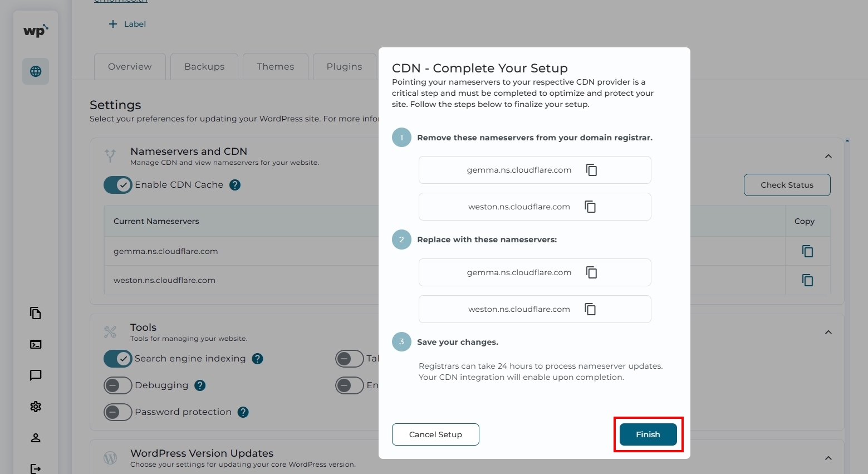
Task: Switch to the Themes tab
Action: 275,66
